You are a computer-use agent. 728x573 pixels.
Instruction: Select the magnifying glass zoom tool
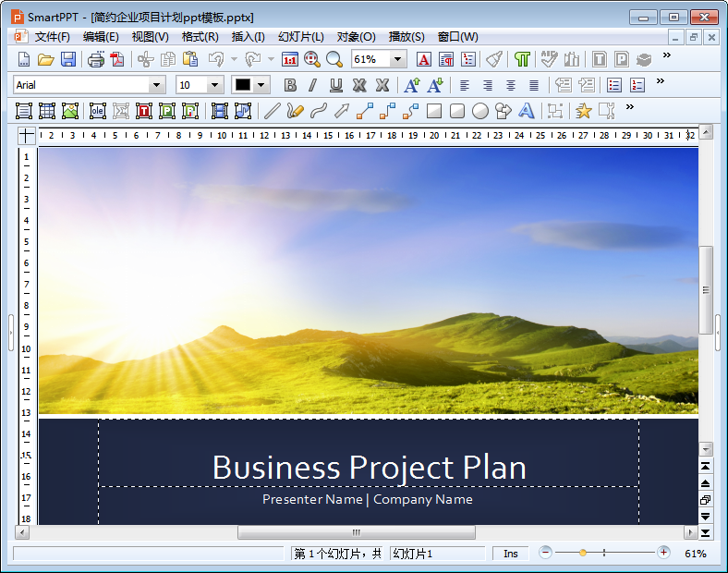pos(334,59)
